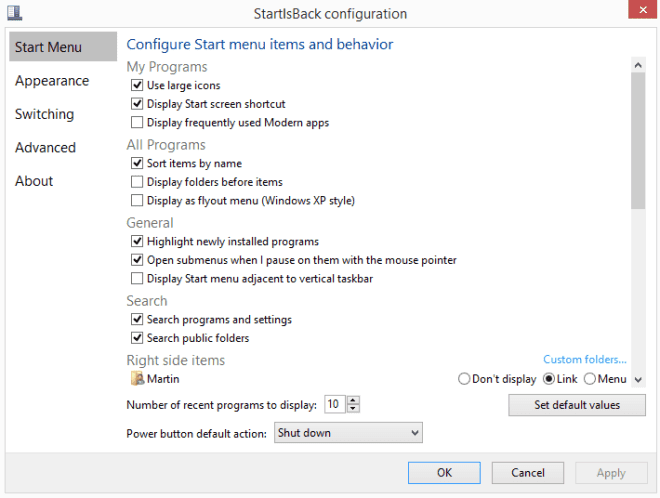Click the My Programs section heading
The height and width of the screenshot is (498, 660).
pos(167,67)
